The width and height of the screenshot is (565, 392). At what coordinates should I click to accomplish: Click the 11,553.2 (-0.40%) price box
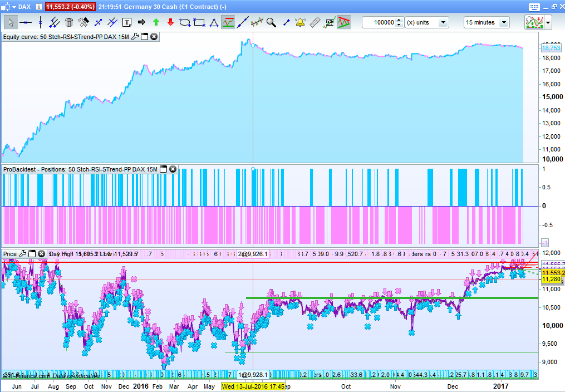pos(70,7)
